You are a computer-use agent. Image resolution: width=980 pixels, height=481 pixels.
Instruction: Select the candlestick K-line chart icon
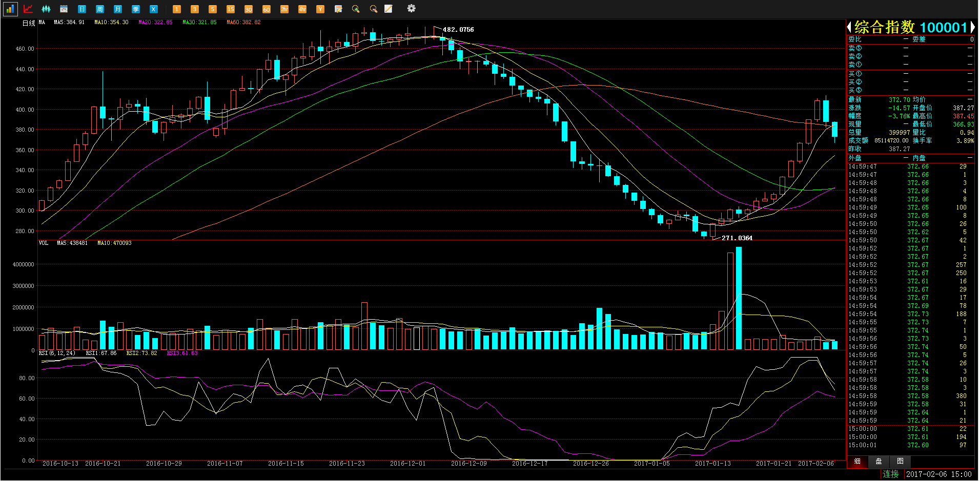(46, 9)
